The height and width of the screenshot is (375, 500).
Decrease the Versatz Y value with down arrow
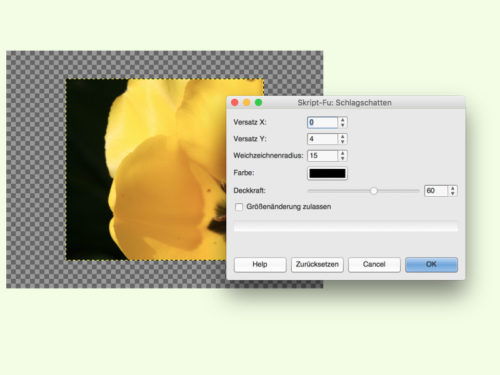point(343,141)
